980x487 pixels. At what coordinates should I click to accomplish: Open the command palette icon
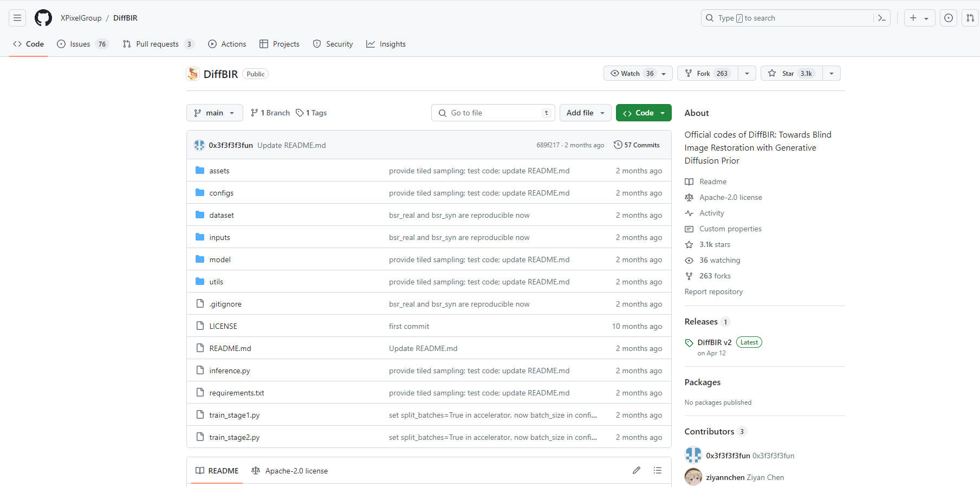pos(881,18)
